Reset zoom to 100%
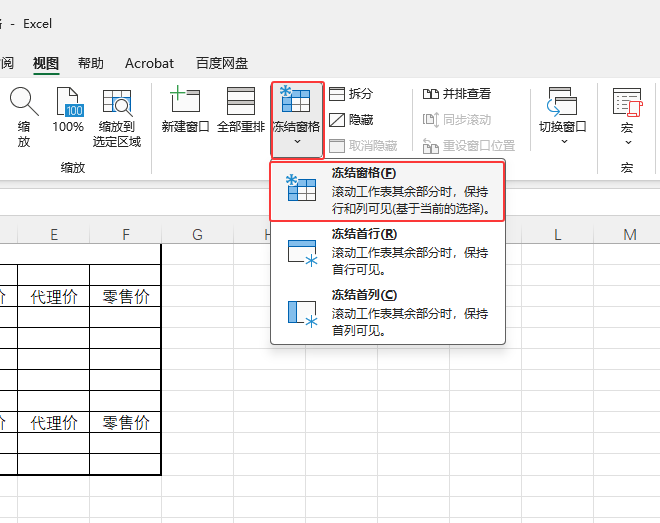Viewport: 660px width, 523px height. tap(68, 110)
